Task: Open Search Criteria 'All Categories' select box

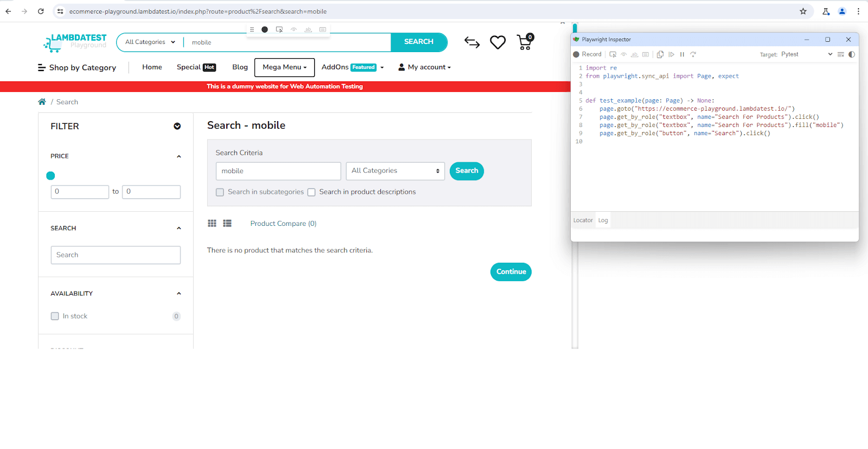Action: (x=395, y=171)
